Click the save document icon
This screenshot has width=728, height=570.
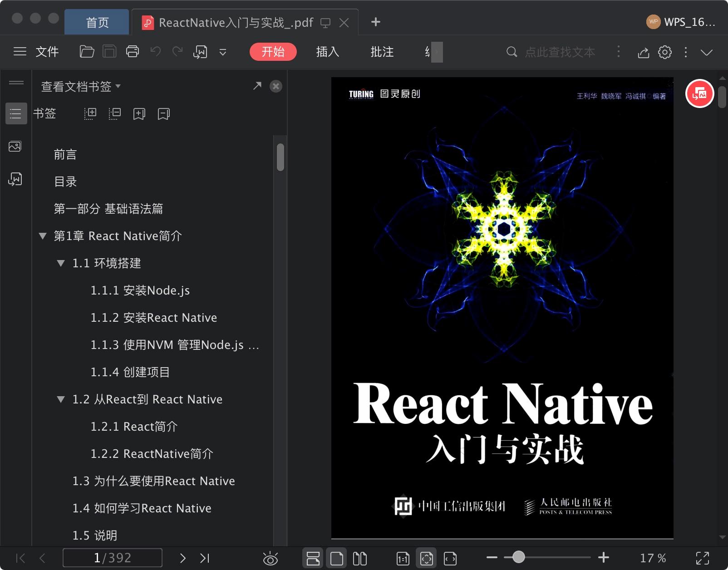109,52
